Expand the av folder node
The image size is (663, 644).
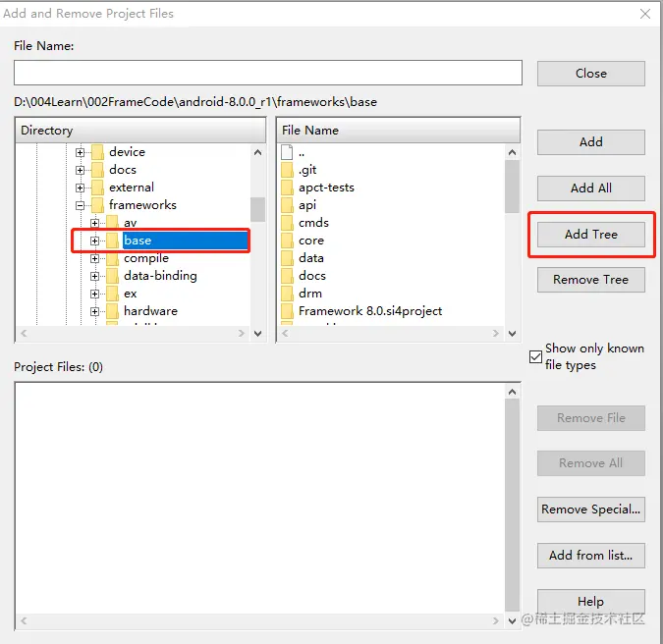[94, 223]
